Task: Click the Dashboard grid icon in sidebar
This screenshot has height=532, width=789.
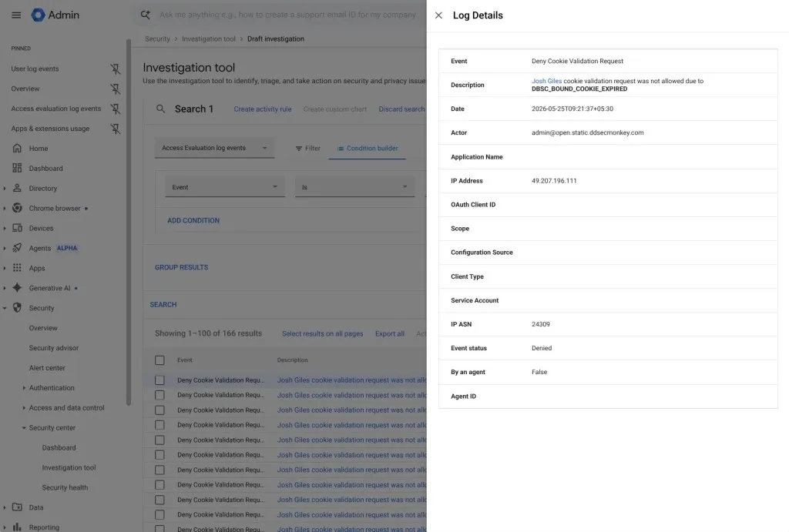Action: (17, 168)
